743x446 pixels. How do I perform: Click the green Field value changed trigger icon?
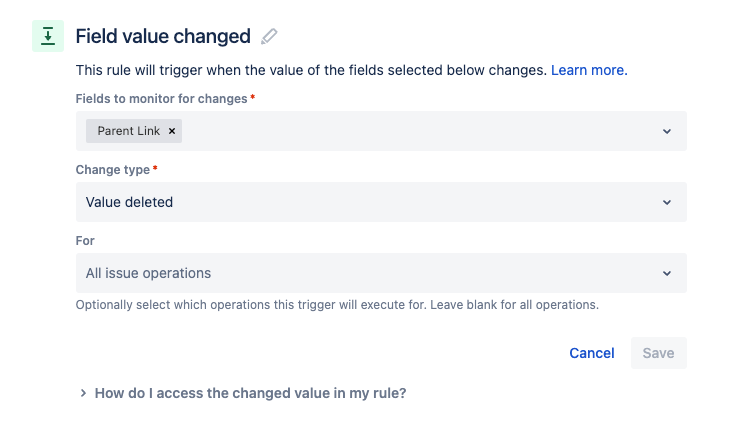click(x=48, y=36)
